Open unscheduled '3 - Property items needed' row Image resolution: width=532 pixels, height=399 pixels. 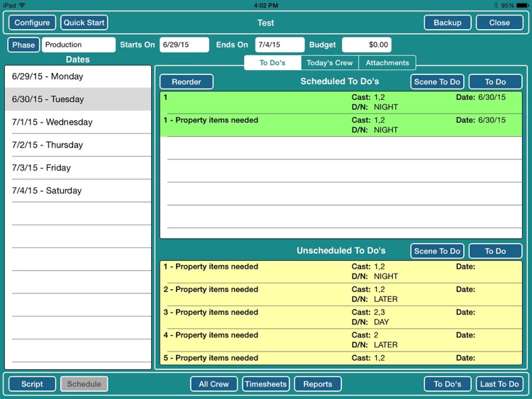pyautogui.click(x=341, y=317)
